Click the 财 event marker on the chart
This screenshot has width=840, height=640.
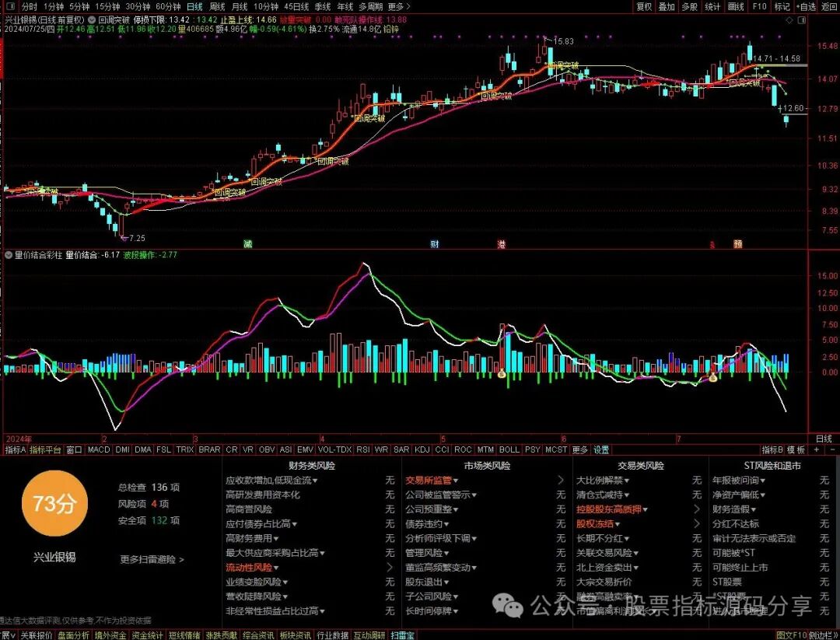[x=435, y=244]
